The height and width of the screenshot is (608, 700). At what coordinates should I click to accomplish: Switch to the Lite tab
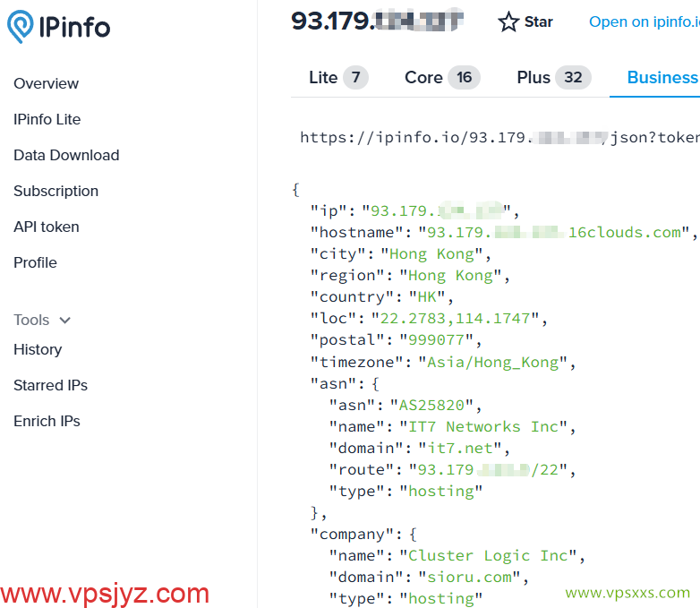pyautogui.click(x=337, y=78)
